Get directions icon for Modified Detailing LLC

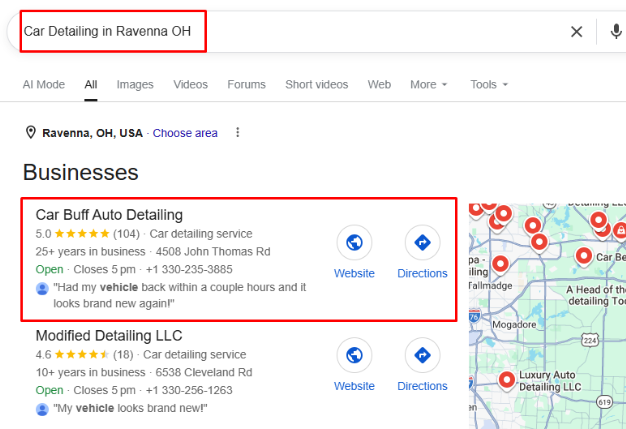point(422,355)
